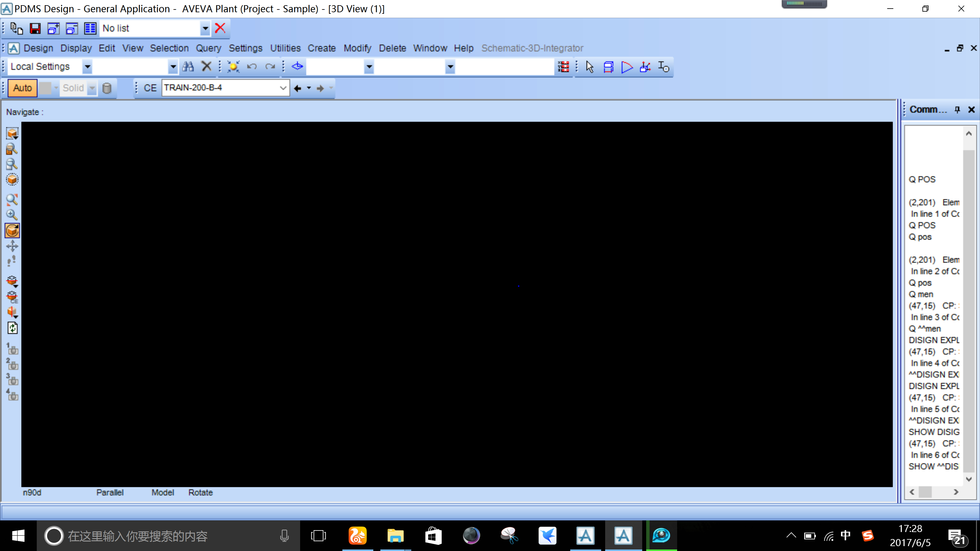This screenshot has height=551, width=980.
Task: Click the binoculars search icon
Action: pyautogui.click(x=188, y=67)
